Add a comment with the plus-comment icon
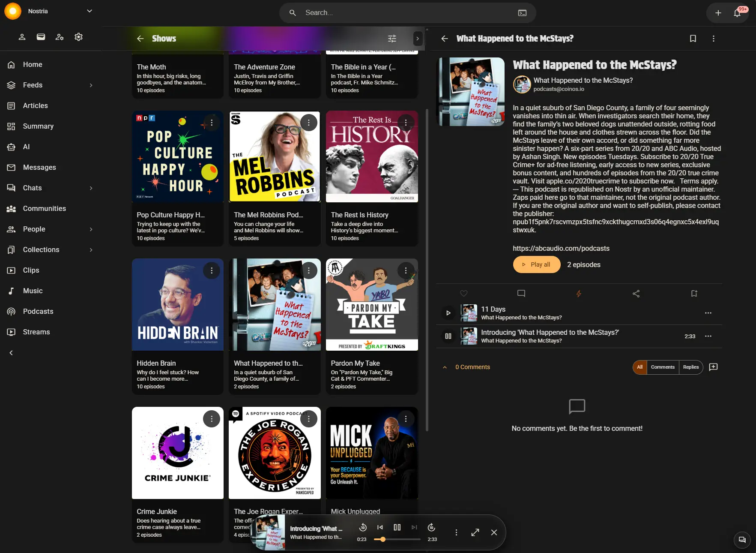 [x=713, y=367]
